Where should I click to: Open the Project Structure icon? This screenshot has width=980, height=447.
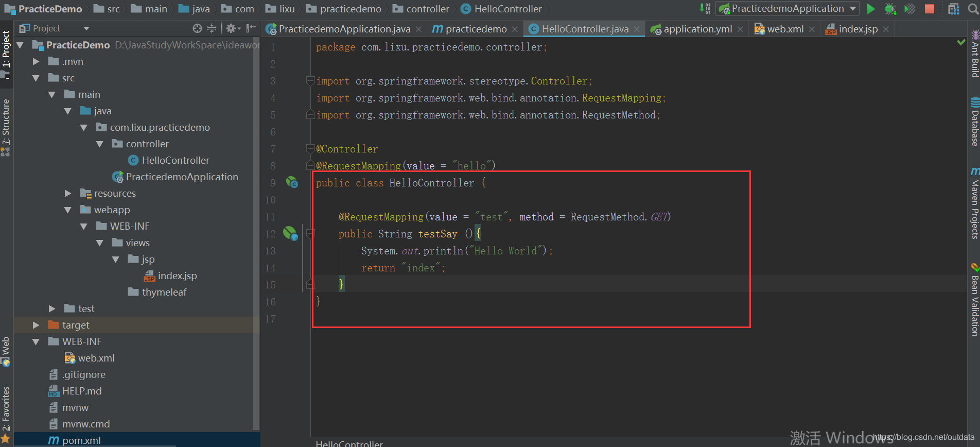[954, 9]
